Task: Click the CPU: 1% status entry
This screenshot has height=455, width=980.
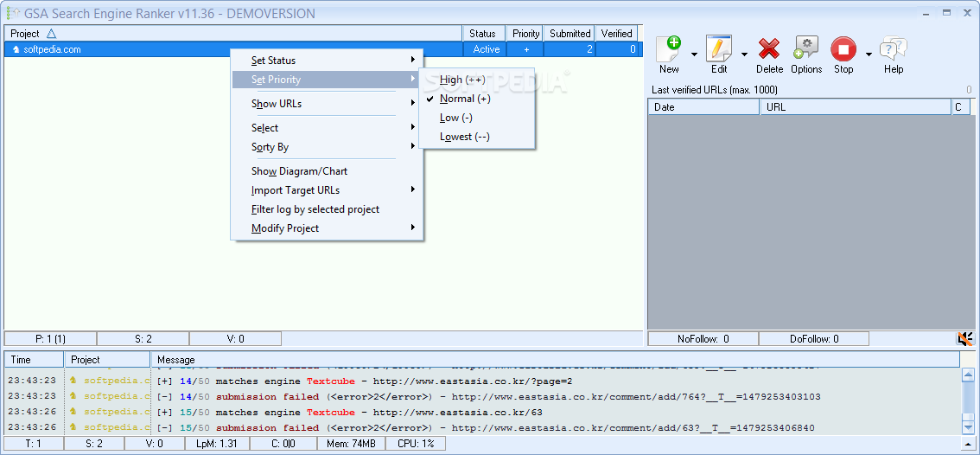Action: 415,444
